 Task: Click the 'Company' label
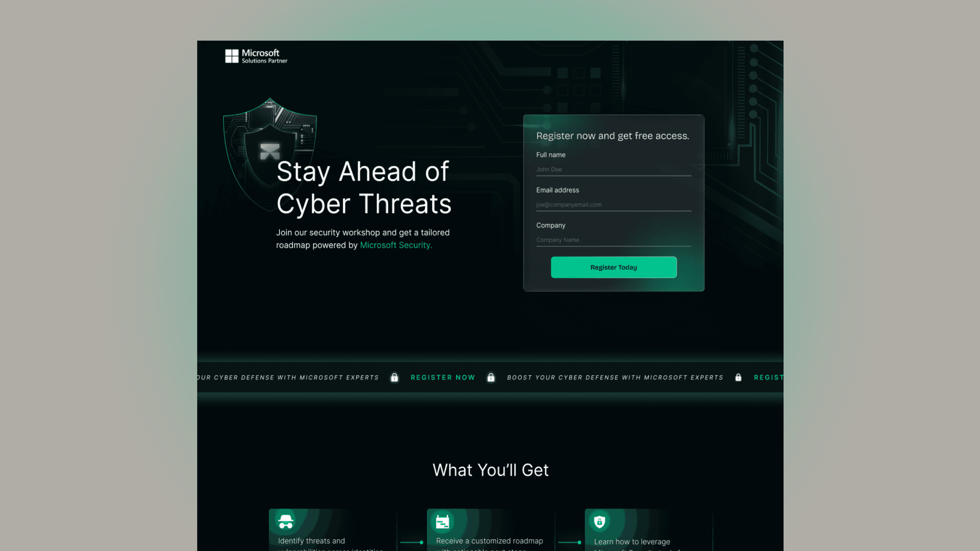[x=551, y=225]
